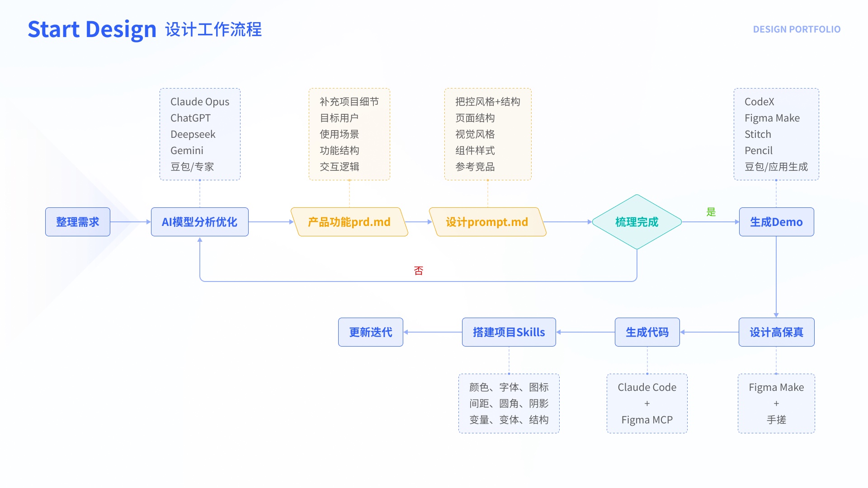Click Figma MCP under 生成代码
This screenshot has width=868, height=488.
tap(647, 420)
